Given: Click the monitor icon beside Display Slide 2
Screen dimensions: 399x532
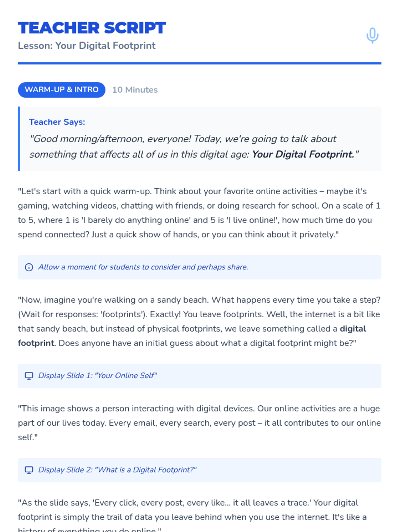Looking at the screenshot, I should (x=29, y=470).
